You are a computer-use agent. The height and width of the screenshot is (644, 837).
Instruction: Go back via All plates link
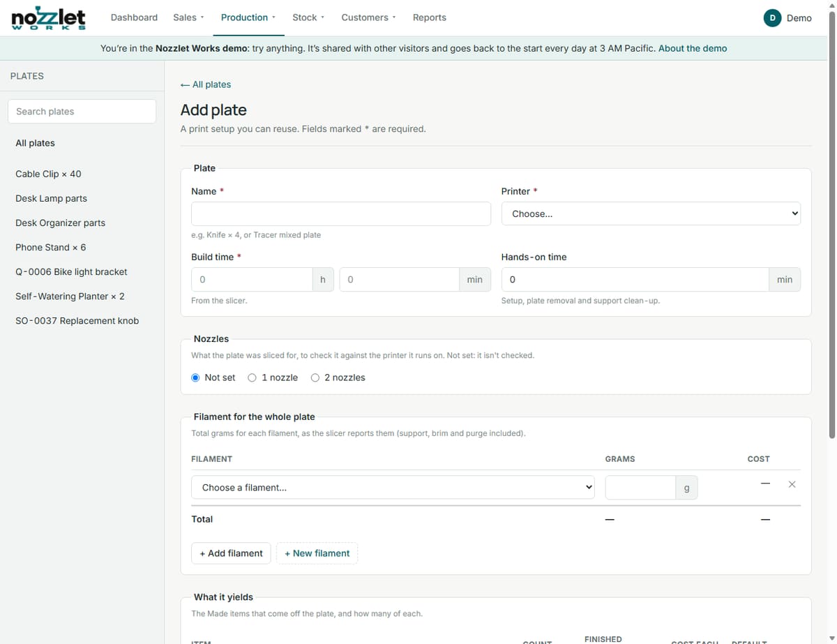(205, 84)
